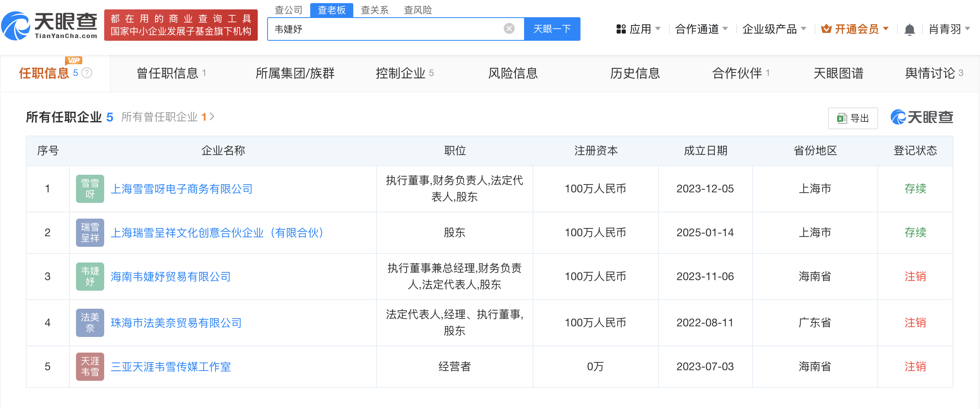980x409 pixels.
Task: Click date 2023-11-06 cell
Action: [705, 277]
